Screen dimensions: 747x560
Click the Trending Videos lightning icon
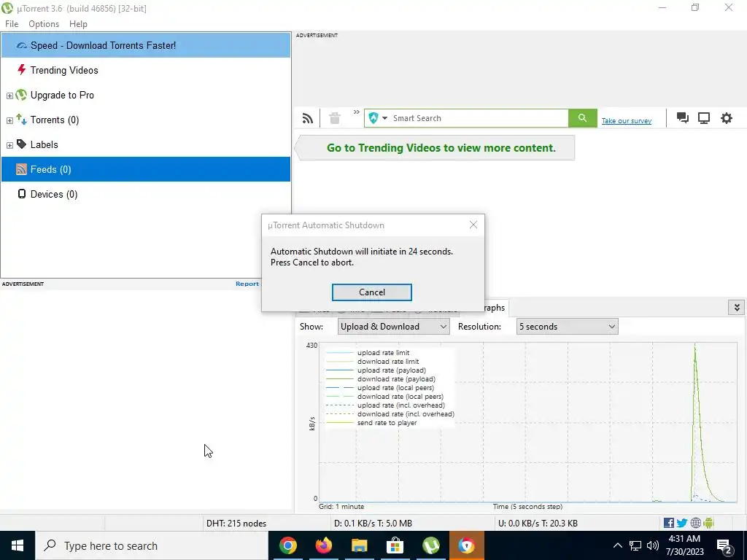tap(21, 69)
